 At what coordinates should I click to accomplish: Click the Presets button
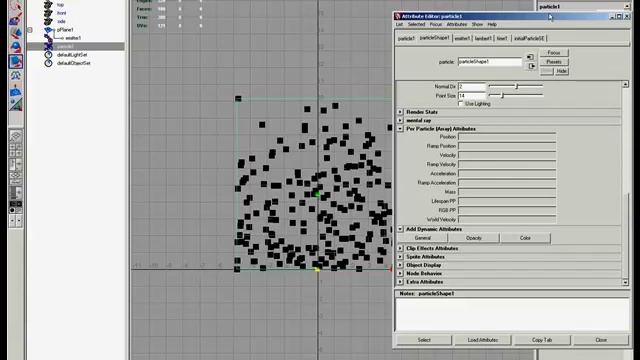coord(554,62)
